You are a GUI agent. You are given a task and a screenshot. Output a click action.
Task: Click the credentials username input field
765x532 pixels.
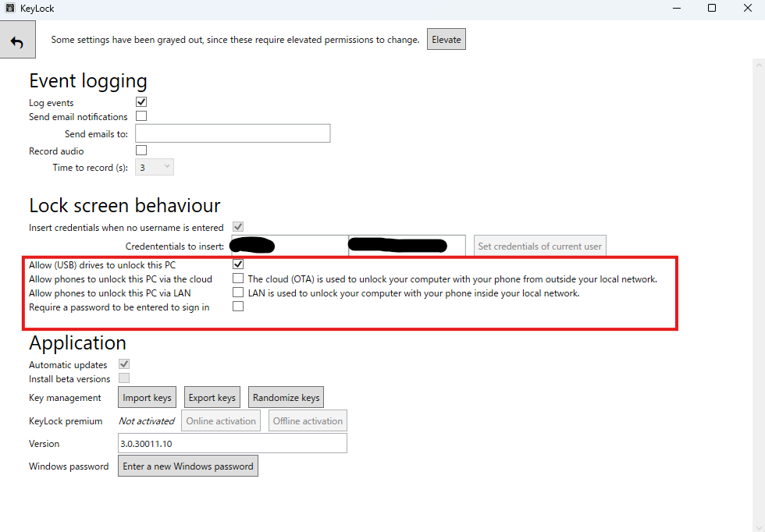290,246
